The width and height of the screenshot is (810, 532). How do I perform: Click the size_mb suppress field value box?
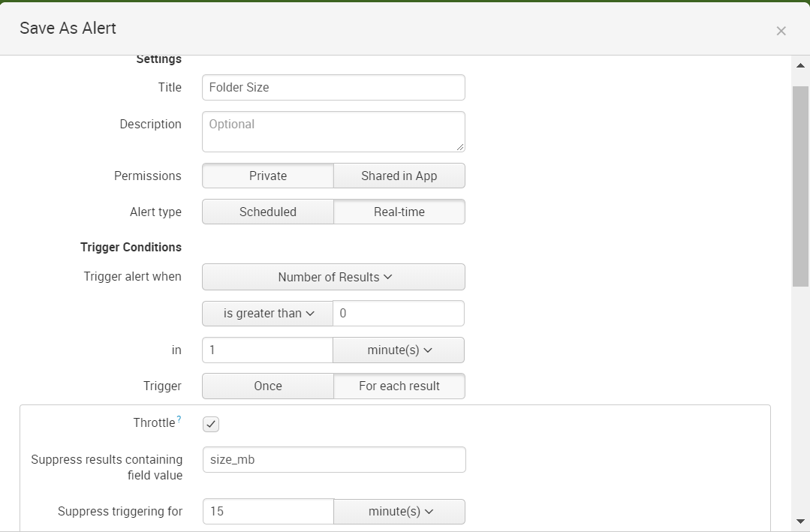(333, 460)
